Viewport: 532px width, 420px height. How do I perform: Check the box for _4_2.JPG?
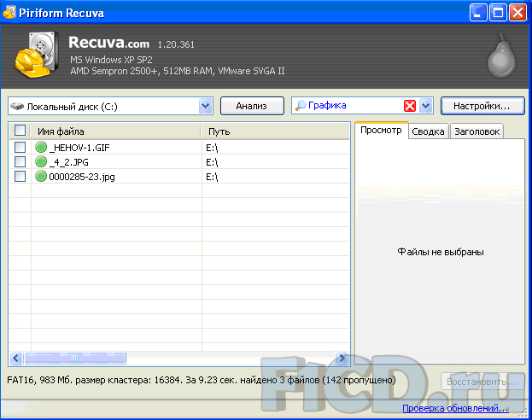click(20, 162)
